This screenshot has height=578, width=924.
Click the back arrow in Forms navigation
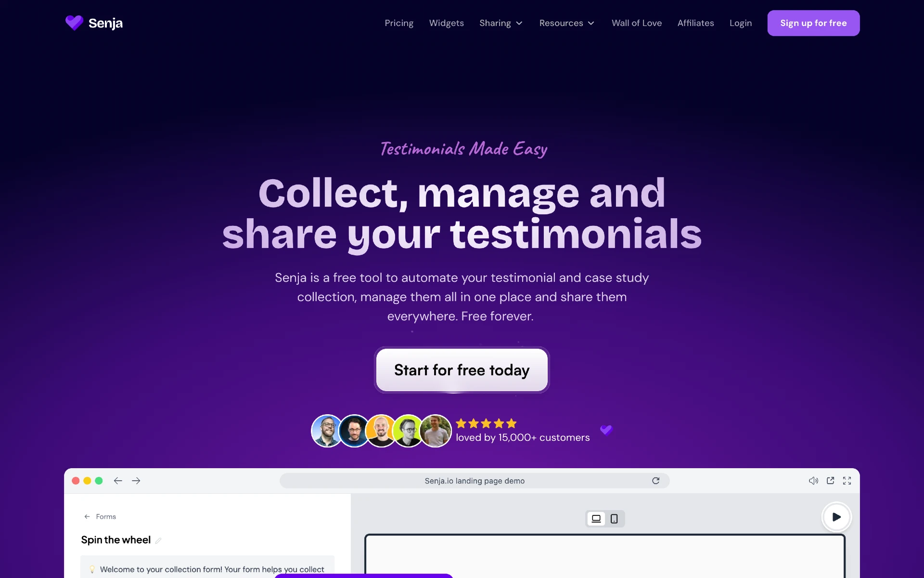click(x=87, y=516)
